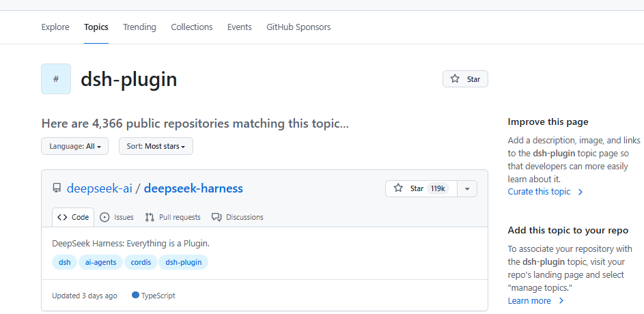Click the dsh-plugin page title
This screenshot has height=314, width=644.
tap(129, 78)
